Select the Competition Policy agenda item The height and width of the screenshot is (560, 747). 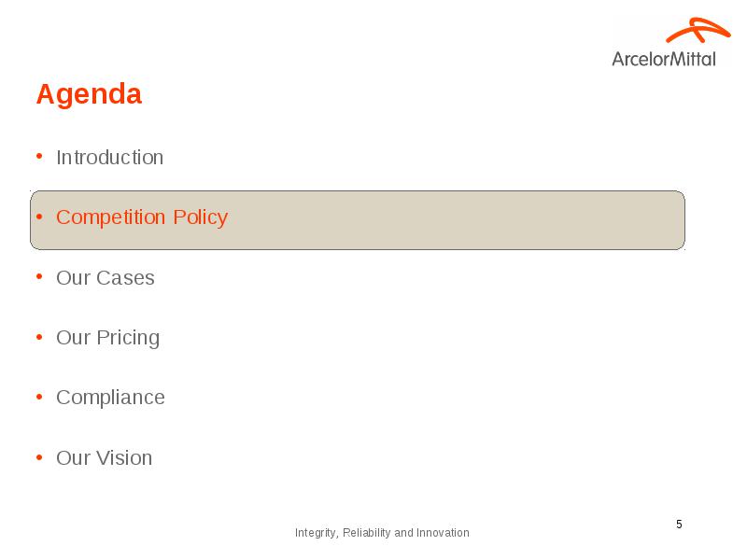(142, 217)
